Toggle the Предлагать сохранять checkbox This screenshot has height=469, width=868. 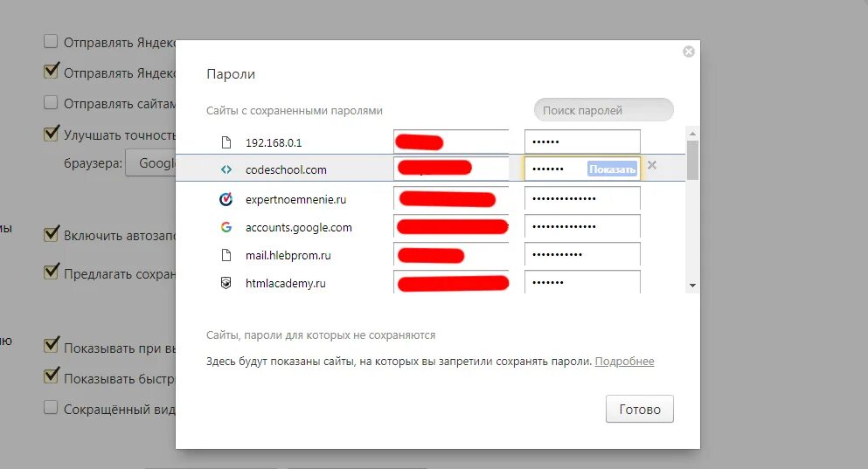(x=51, y=272)
